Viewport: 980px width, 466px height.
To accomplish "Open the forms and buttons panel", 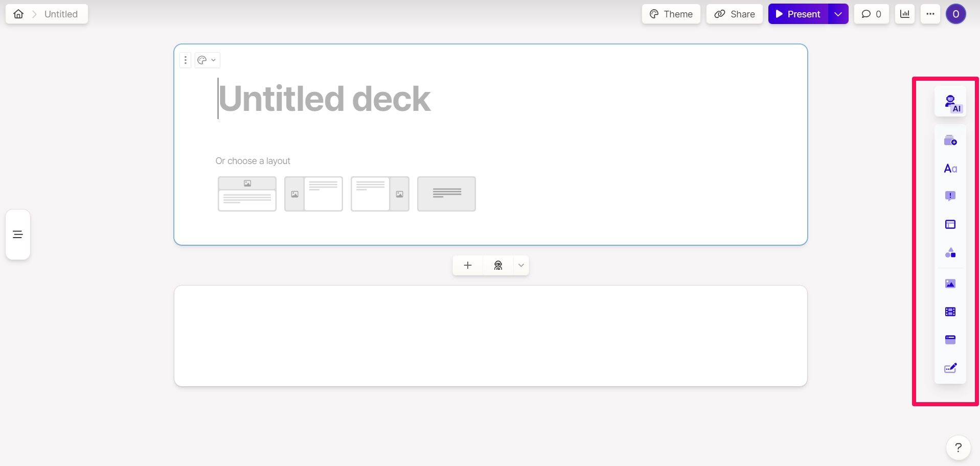I will (950, 368).
